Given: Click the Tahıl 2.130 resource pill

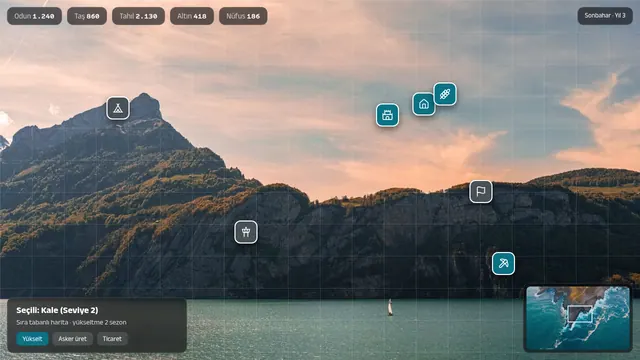Looking at the screenshot, I should click(x=138, y=16).
